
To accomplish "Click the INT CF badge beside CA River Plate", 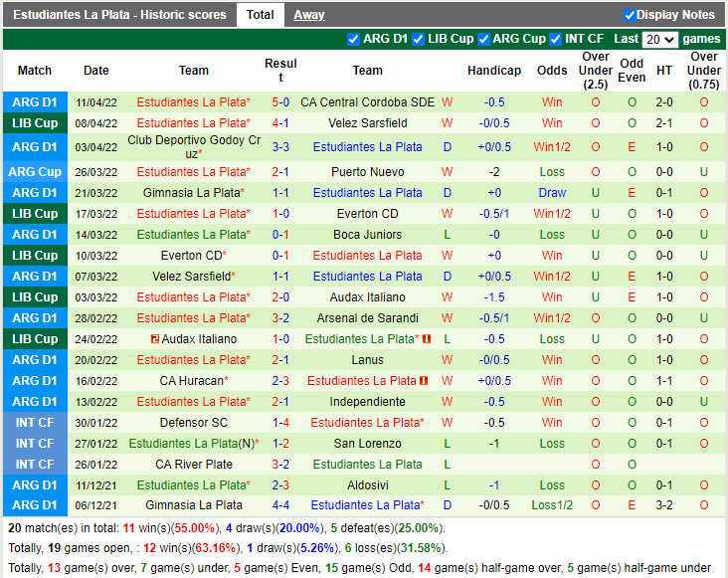I will [35, 465].
